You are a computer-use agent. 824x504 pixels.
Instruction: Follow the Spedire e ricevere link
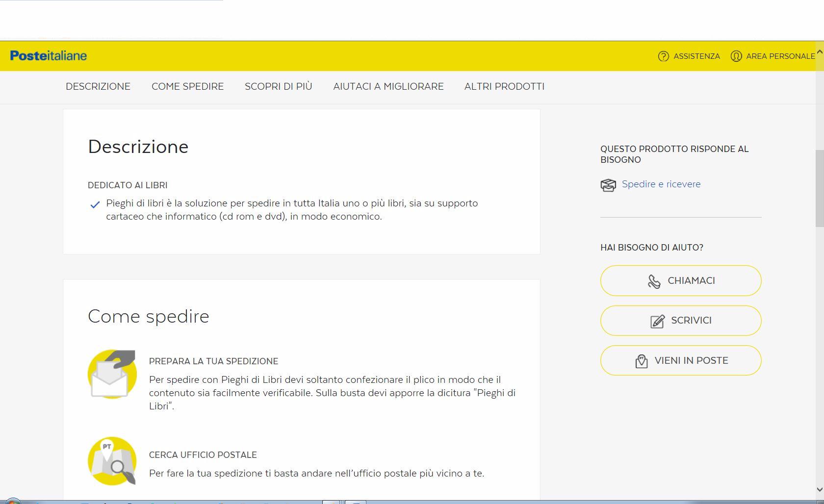pos(661,184)
